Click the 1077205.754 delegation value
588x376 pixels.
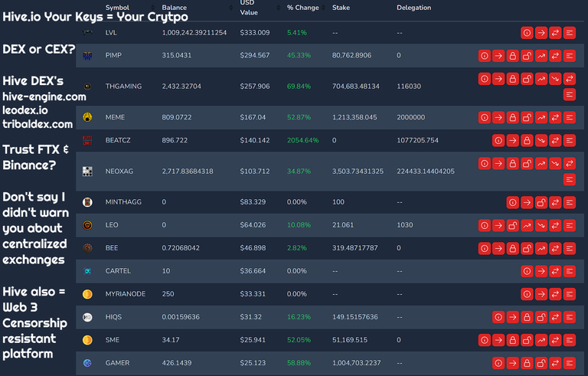pos(418,140)
